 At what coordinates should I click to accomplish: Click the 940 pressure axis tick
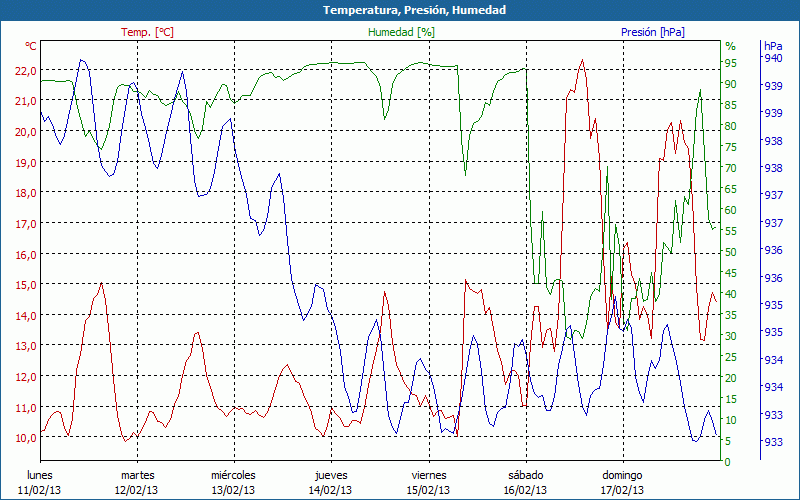pos(773,59)
